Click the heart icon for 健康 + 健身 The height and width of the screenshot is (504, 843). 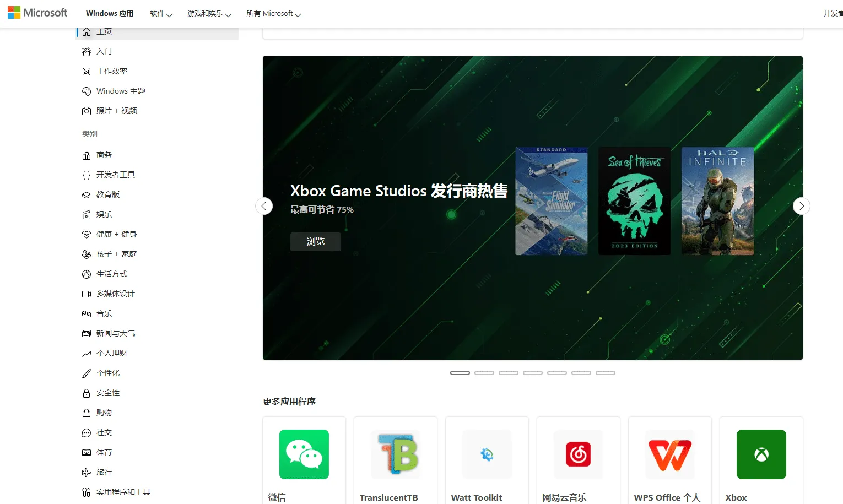tap(87, 235)
